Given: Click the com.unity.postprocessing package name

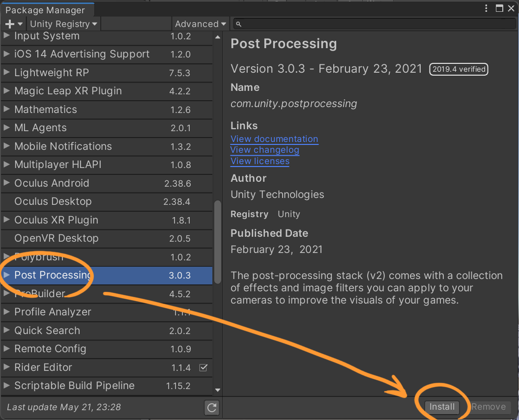Looking at the screenshot, I should pos(293,104).
